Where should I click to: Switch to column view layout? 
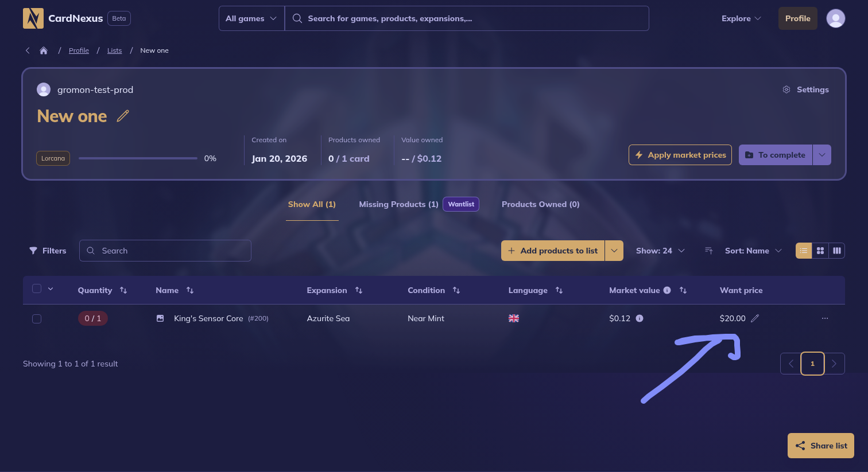tap(837, 251)
